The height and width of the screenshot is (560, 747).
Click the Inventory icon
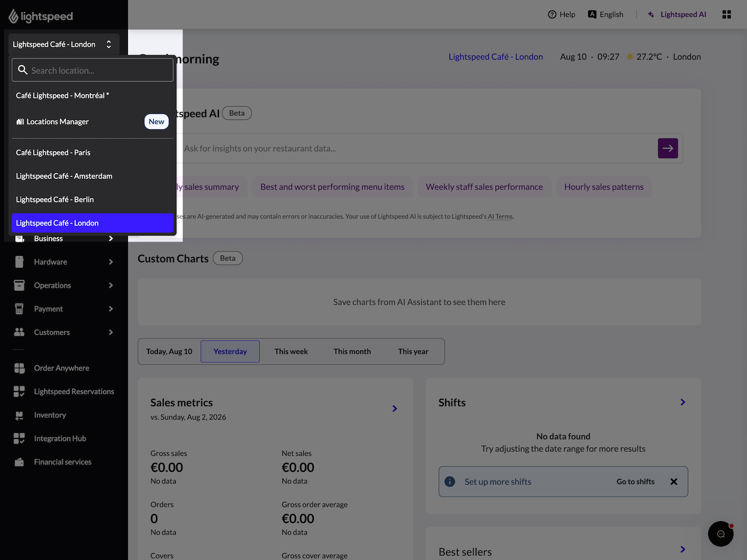(x=19, y=415)
